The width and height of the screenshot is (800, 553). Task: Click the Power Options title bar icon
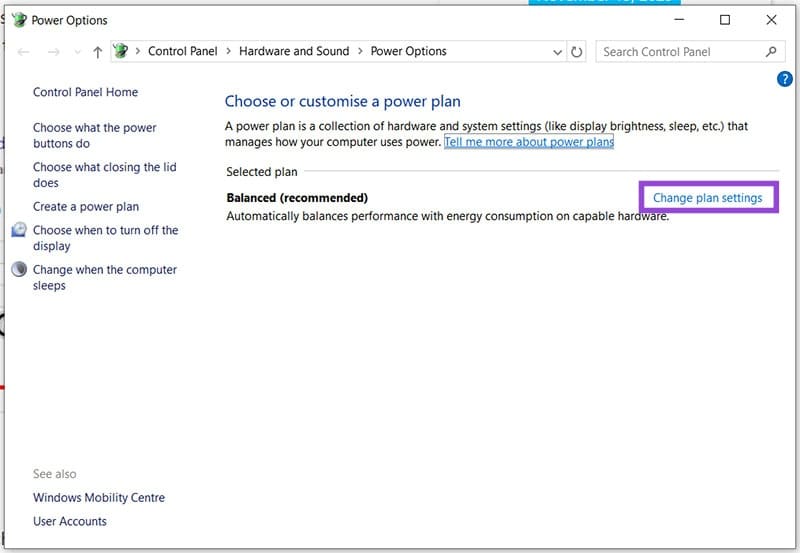19,20
